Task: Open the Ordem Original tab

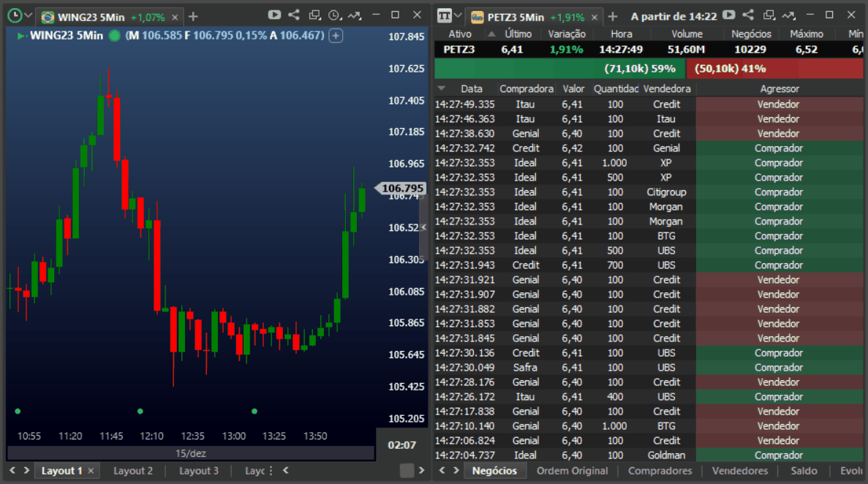Action: tap(572, 471)
